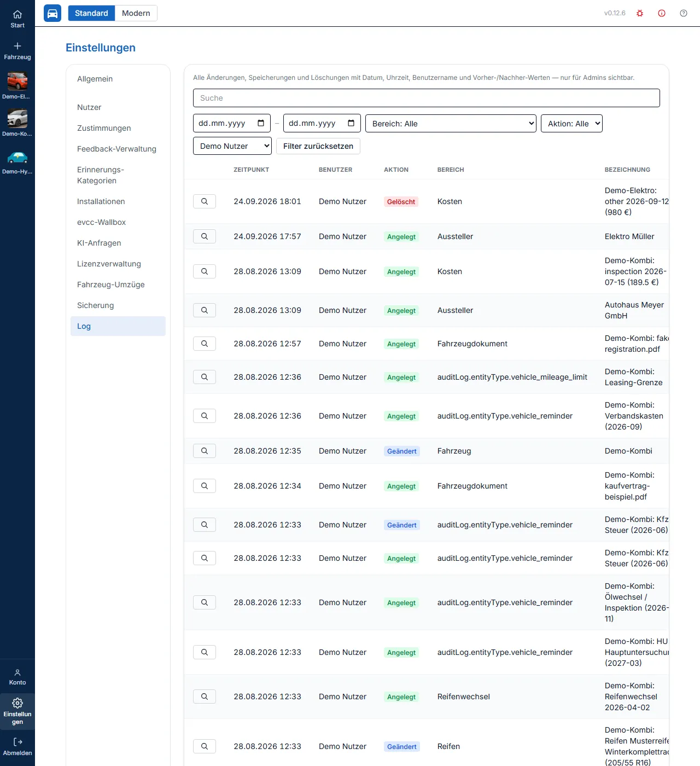Inspect the 28.08.2026 12:57 Fahrzeugdokument entry
This screenshot has height=766, width=700.
[205, 344]
